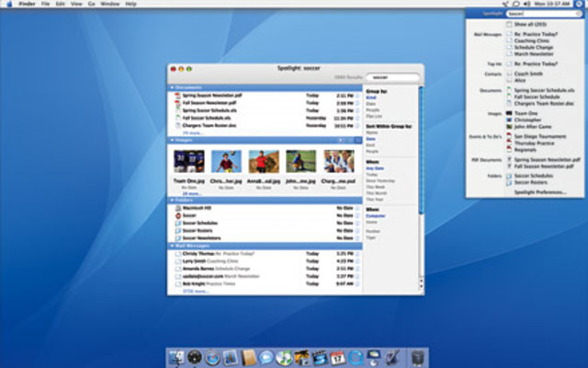Click the Spotlight magnifier icon in menu bar
The image size is (588, 368).
(580, 4)
